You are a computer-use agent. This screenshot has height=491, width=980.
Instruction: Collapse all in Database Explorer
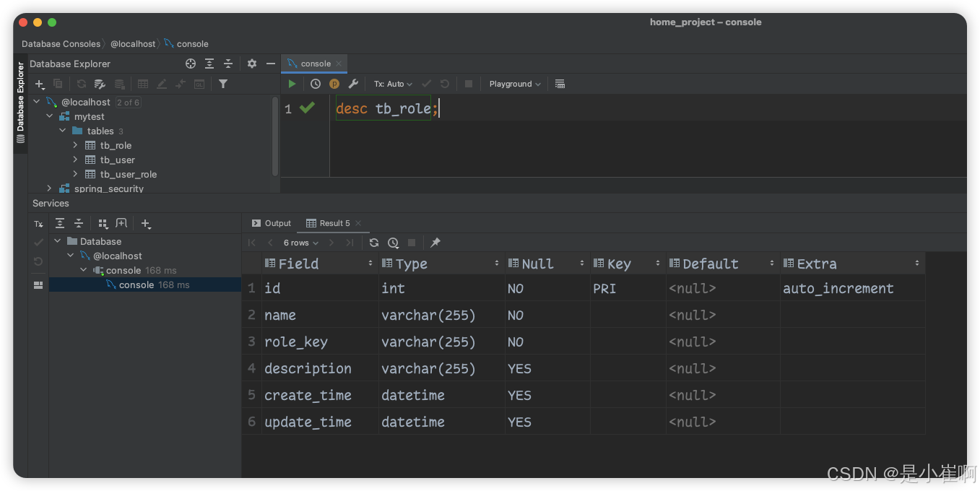(228, 64)
